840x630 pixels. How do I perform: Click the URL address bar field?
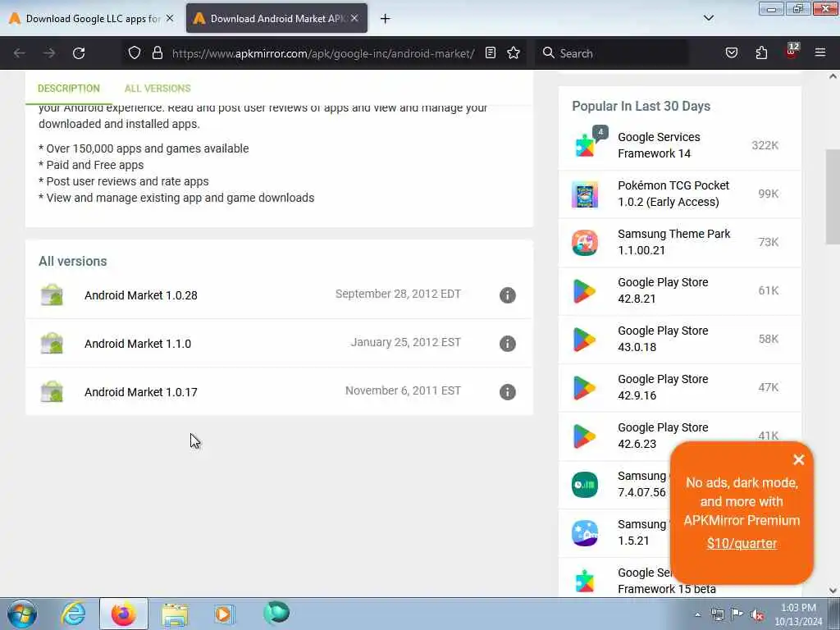click(x=323, y=53)
